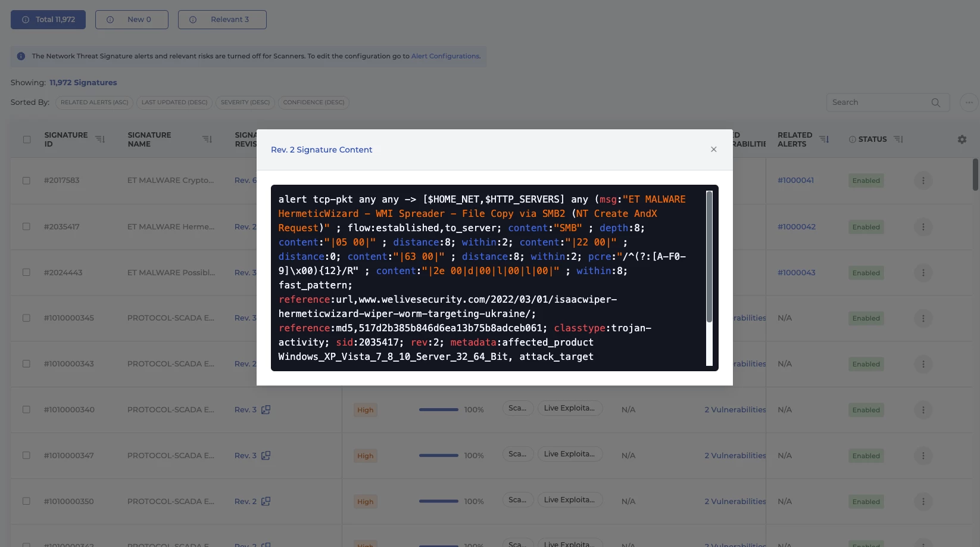Check the box for signature #1010000340

click(26, 410)
